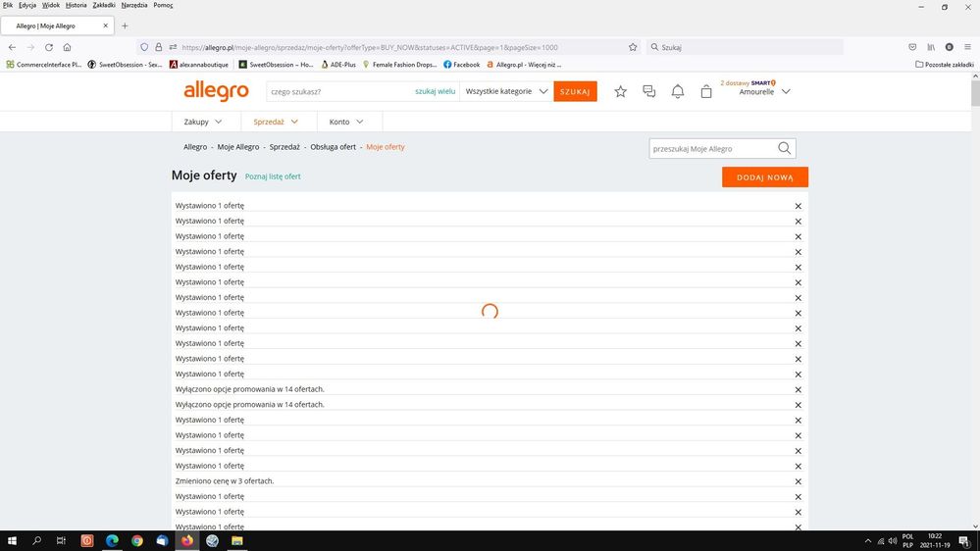Click the szukaj wielu link
This screenshot has width=980, height=551.
pos(435,91)
